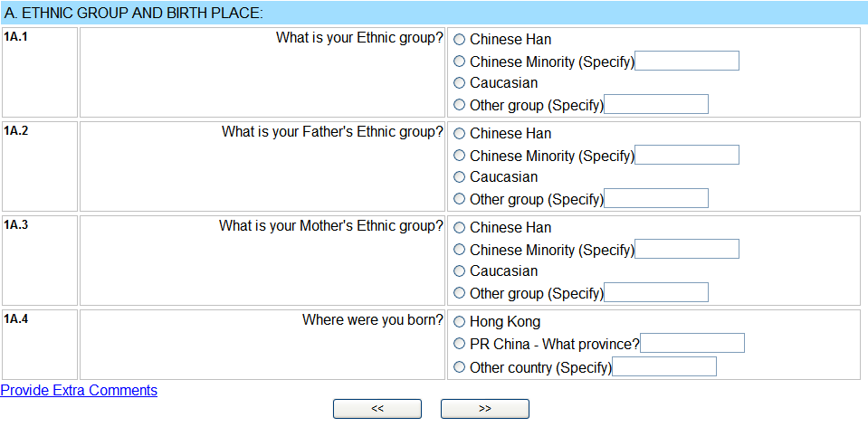This screenshot has width=868, height=427.
Task: Click your Chinese Minority specify text box
Action: point(687,62)
